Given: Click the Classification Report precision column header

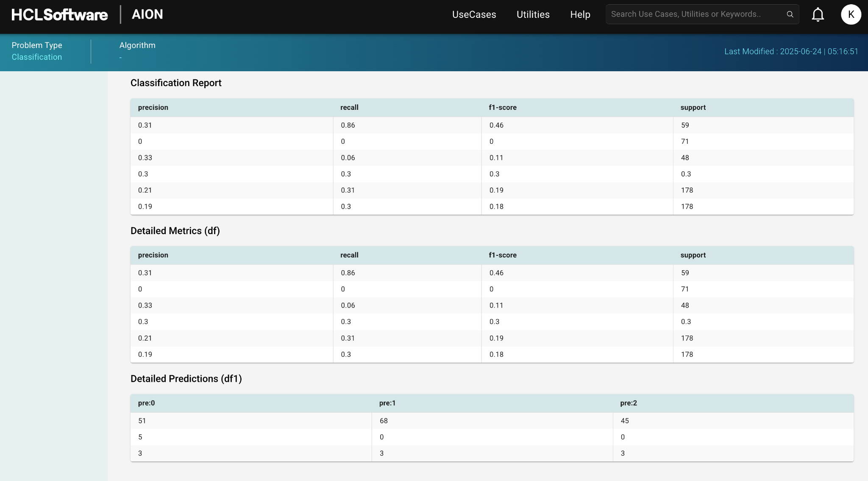Looking at the screenshot, I should [153, 107].
